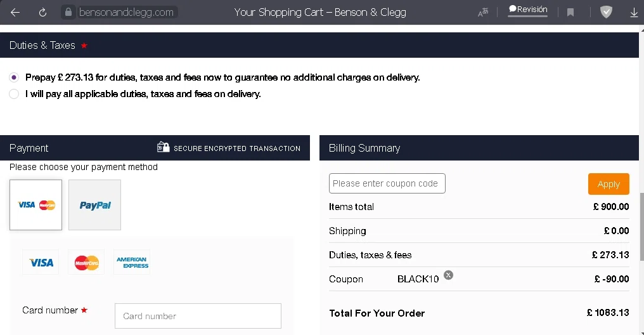The image size is (644, 335).
Task: Click the MasterCard logo under payment
Action: pos(86,262)
